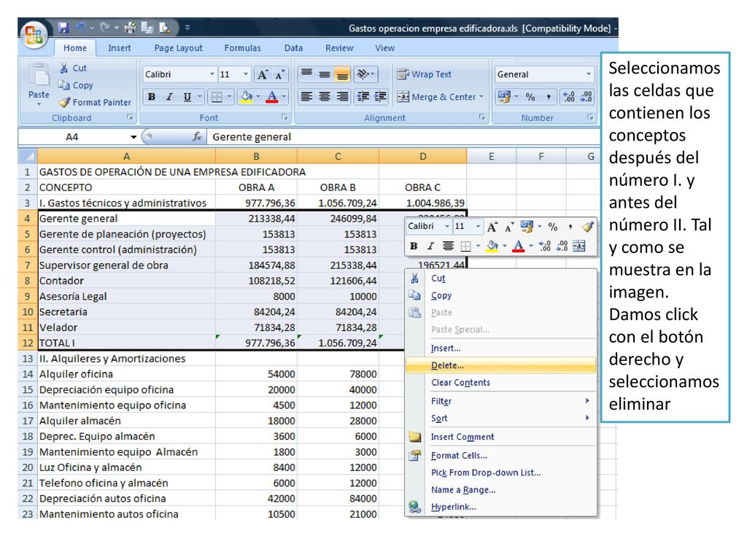This screenshot has height=560, width=747.
Task: Go to the Formulas tab
Action: tap(242, 48)
